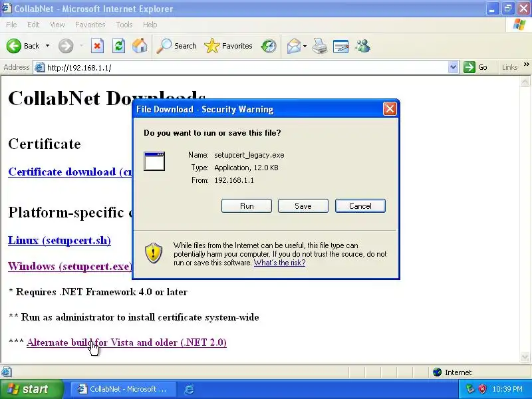532x399 pixels.
Task: Click the scrollbar down arrow
Action: (x=525, y=356)
